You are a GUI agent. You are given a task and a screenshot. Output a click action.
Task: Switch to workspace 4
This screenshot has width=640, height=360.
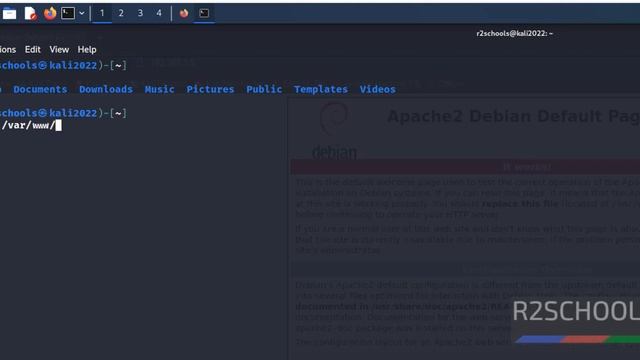(159, 13)
